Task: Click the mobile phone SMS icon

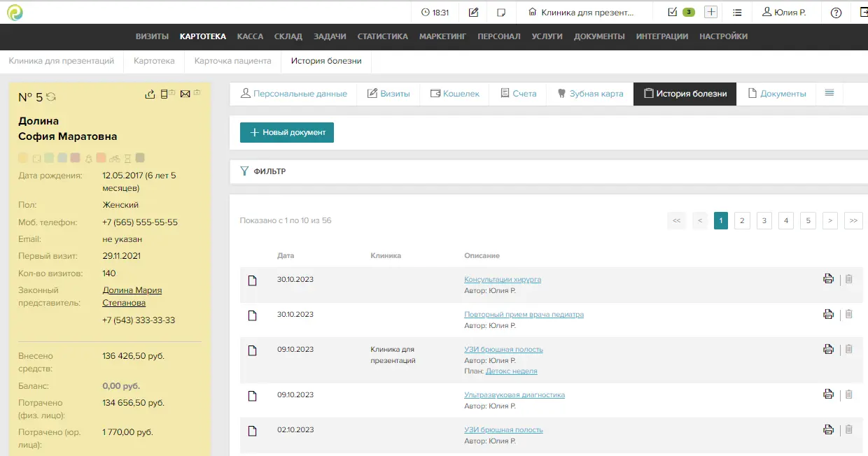Action: (164, 94)
